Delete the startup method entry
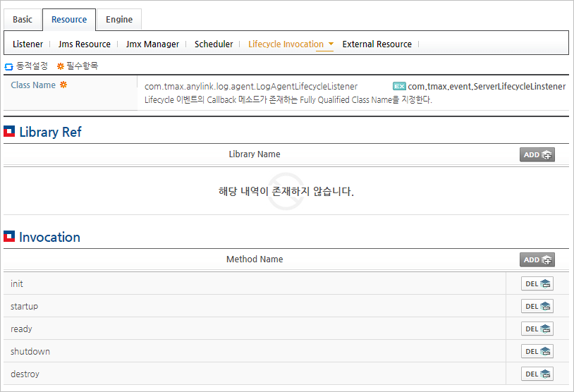 click(x=537, y=306)
